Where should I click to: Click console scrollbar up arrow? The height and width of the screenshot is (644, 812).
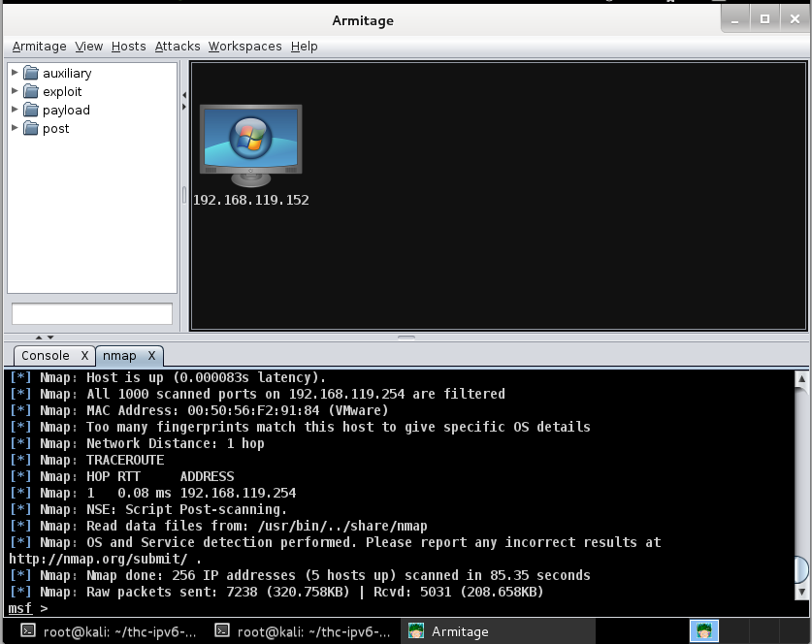point(801,378)
